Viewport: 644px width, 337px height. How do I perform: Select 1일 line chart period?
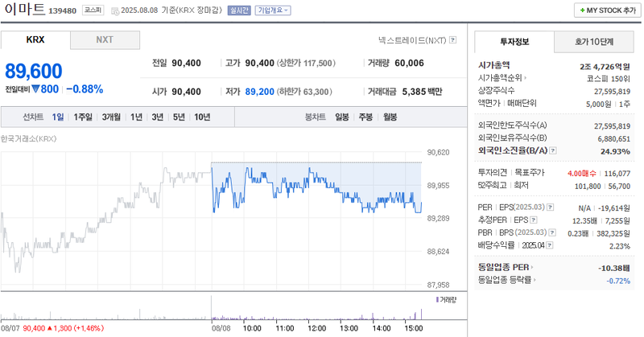[x=58, y=117]
